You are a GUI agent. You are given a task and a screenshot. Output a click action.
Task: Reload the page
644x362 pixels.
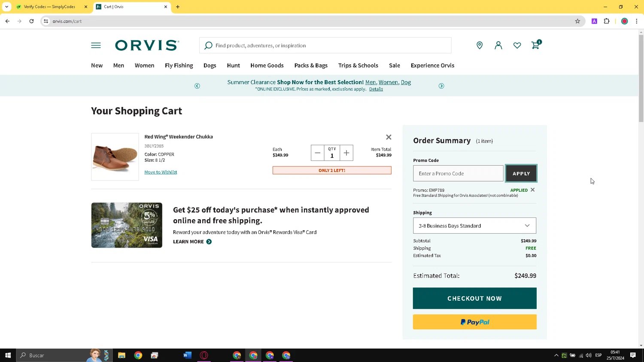point(31,21)
